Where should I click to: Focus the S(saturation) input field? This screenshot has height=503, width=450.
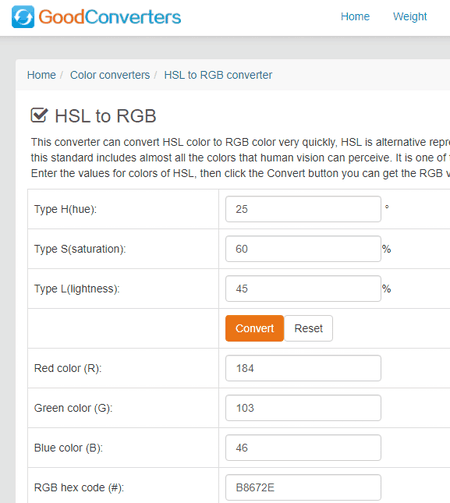pos(303,249)
